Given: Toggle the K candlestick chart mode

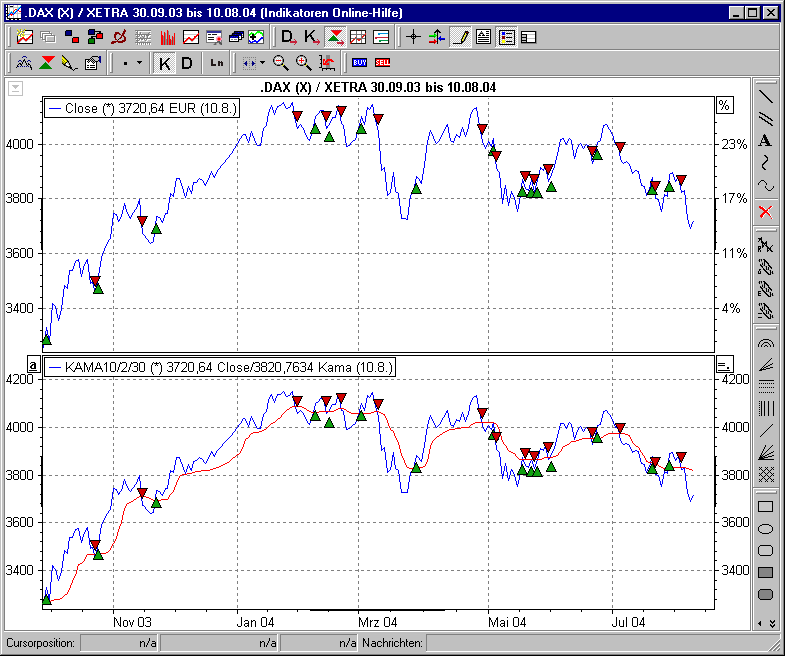Looking at the screenshot, I should click(165, 63).
